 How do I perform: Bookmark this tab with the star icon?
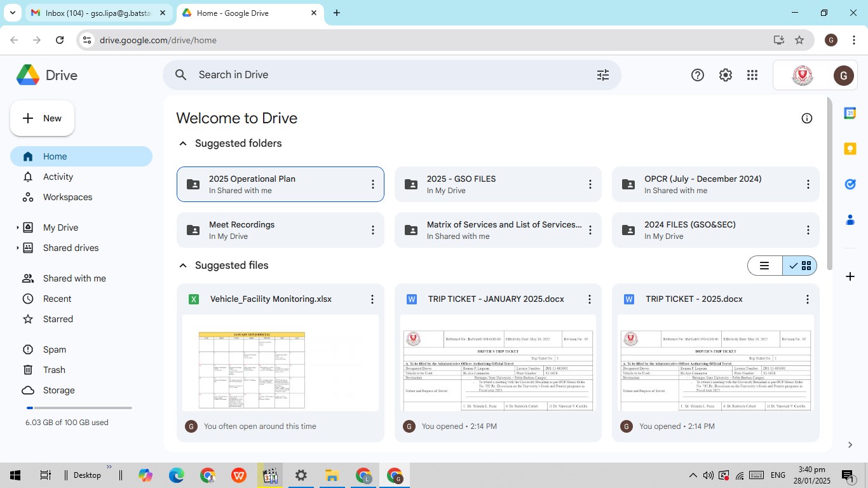click(x=799, y=40)
